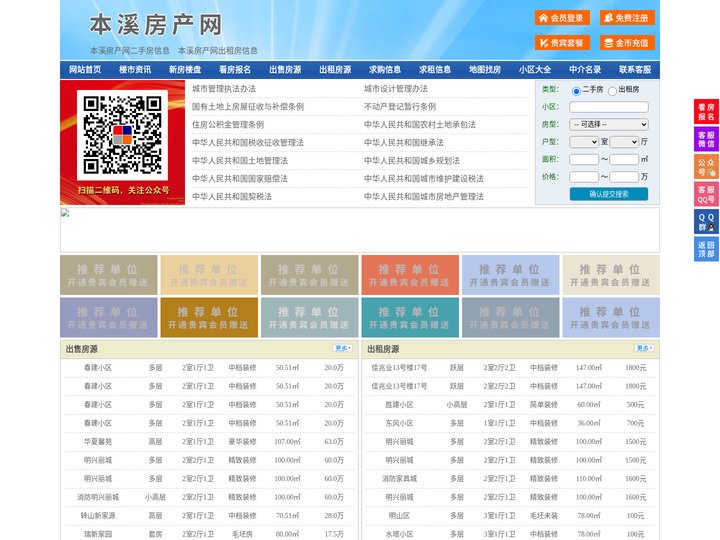Click the broken banner image icon
720x540 pixels.
(x=65, y=213)
